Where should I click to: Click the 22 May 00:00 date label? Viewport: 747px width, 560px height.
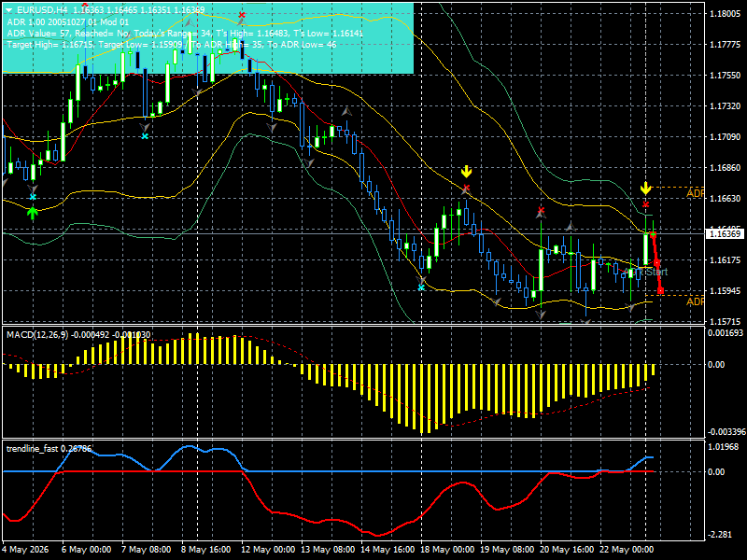627,550
